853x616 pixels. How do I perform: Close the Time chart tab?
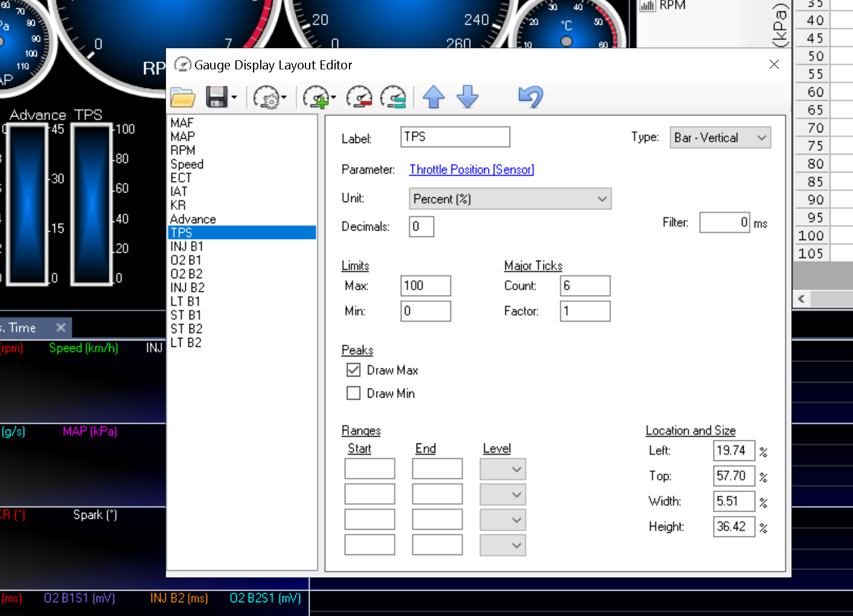[60, 328]
